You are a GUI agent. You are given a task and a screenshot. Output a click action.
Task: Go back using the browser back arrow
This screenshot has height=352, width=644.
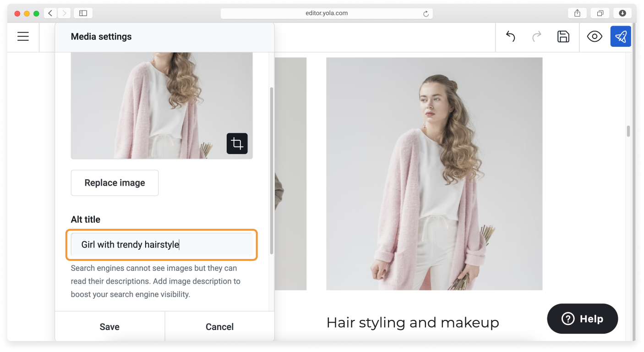click(x=50, y=13)
